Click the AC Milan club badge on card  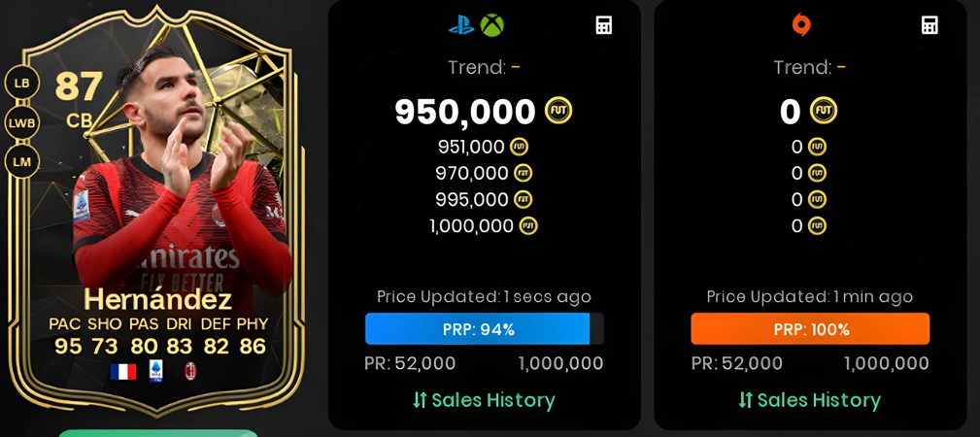tap(190, 371)
